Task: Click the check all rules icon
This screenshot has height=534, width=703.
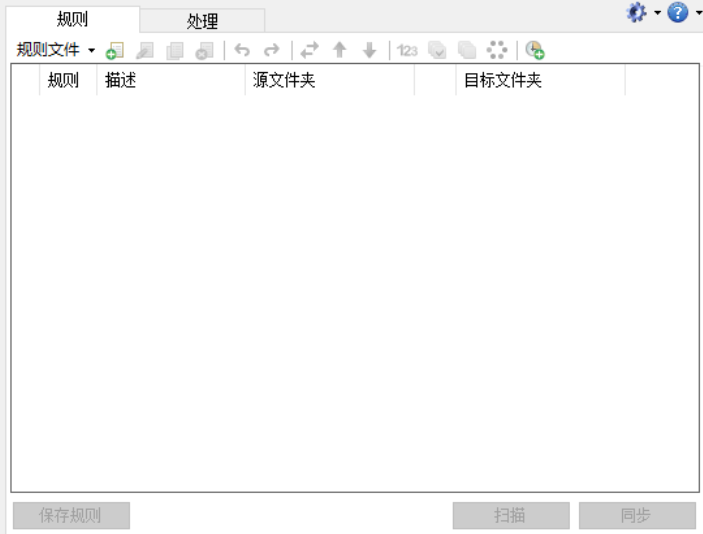Action: [437, 50]
